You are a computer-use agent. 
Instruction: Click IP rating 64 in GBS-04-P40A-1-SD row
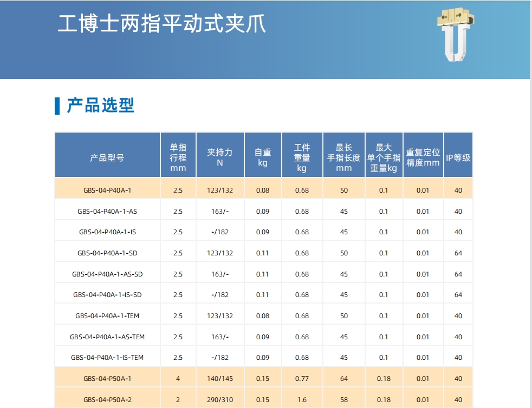(458, 253)
